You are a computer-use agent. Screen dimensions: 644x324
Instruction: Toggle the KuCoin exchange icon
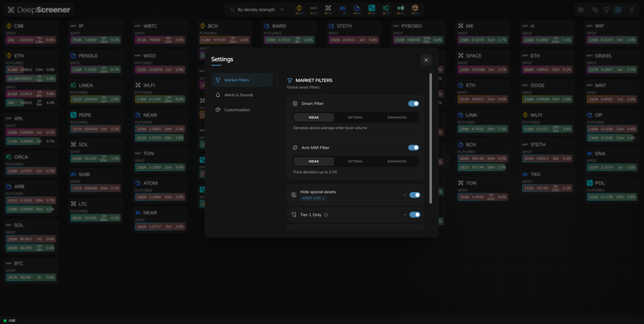click(386, 9)
